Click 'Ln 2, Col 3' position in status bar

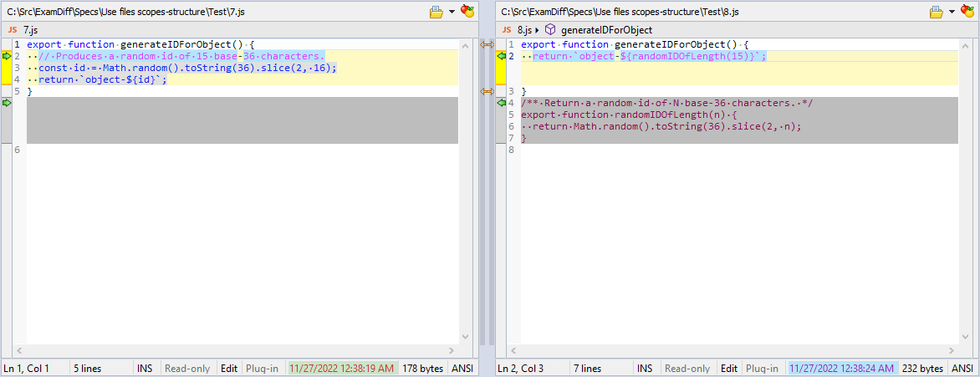pyautogui.click(x=521, y=369)
